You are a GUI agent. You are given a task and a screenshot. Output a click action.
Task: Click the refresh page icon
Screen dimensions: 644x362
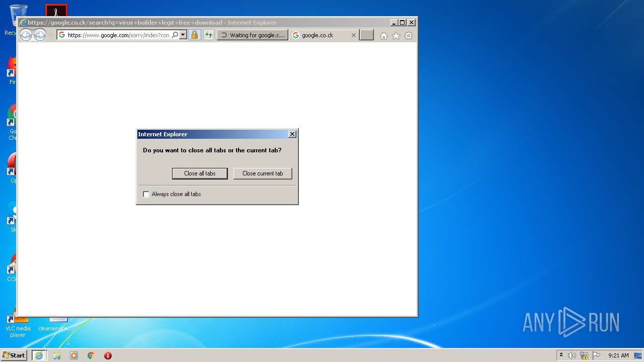click(x=208, y=35)
